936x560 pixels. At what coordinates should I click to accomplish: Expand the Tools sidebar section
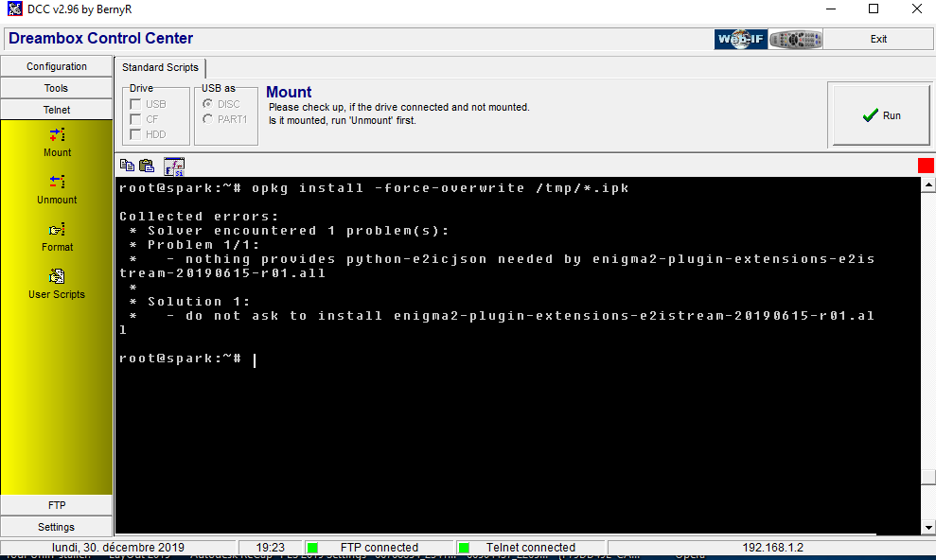[57, 88]
